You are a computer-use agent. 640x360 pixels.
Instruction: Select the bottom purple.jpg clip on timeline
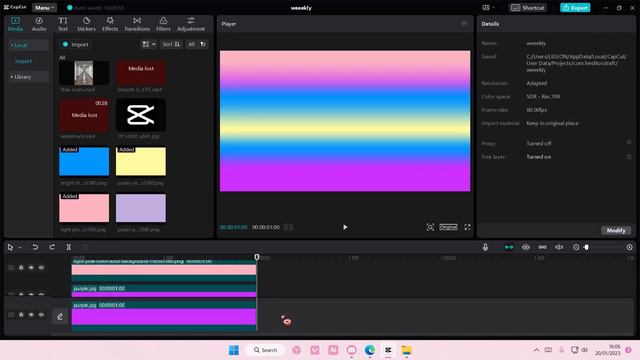(164, 316)
